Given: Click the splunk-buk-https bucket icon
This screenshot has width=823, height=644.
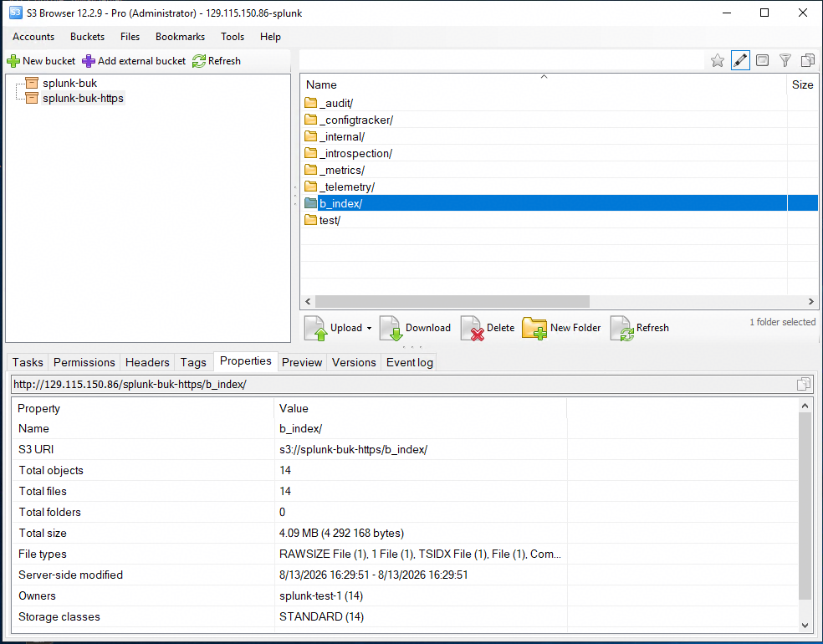Looking at the screenshot, I should coord(32,98).
